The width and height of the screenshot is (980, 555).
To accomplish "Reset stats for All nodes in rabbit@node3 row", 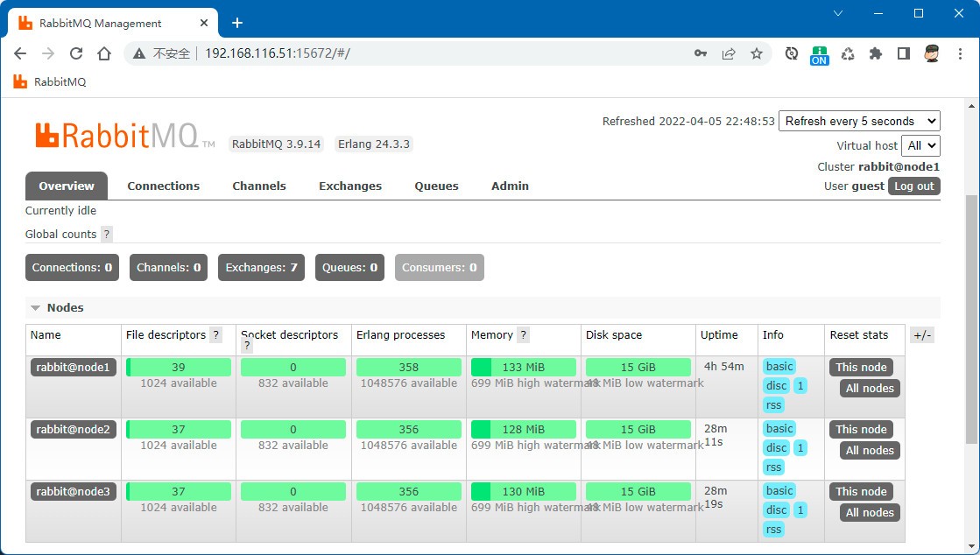I will click(x=870, y=513).
